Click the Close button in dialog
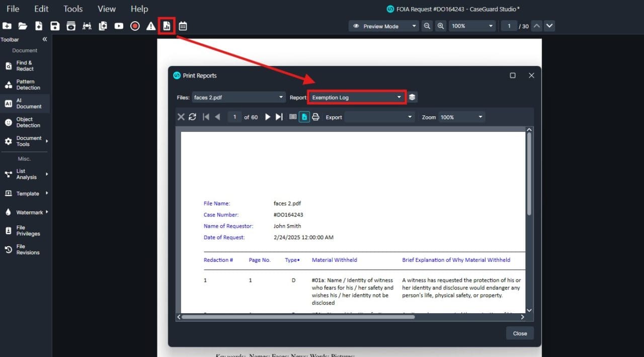The image size is (644, 357). point(520,333)
